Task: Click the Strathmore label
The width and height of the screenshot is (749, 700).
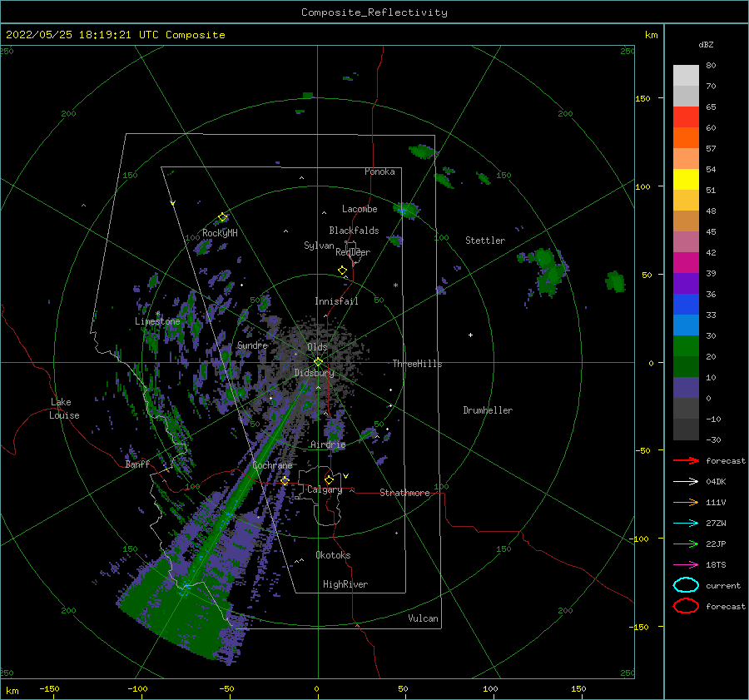Action: (404, 493)
